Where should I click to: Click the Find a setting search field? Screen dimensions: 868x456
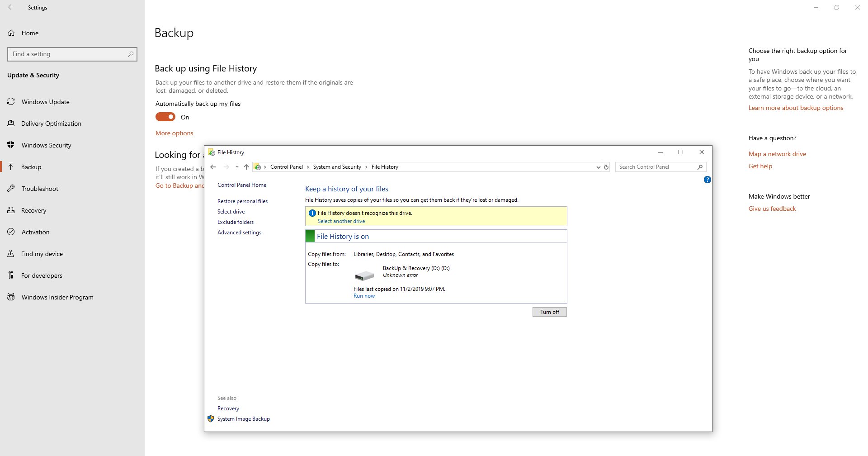click(72, 54)
